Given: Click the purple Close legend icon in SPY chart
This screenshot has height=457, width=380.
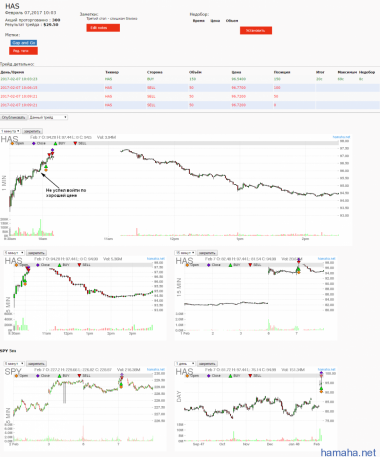Looking at the screenshot, I should [38, 376].
